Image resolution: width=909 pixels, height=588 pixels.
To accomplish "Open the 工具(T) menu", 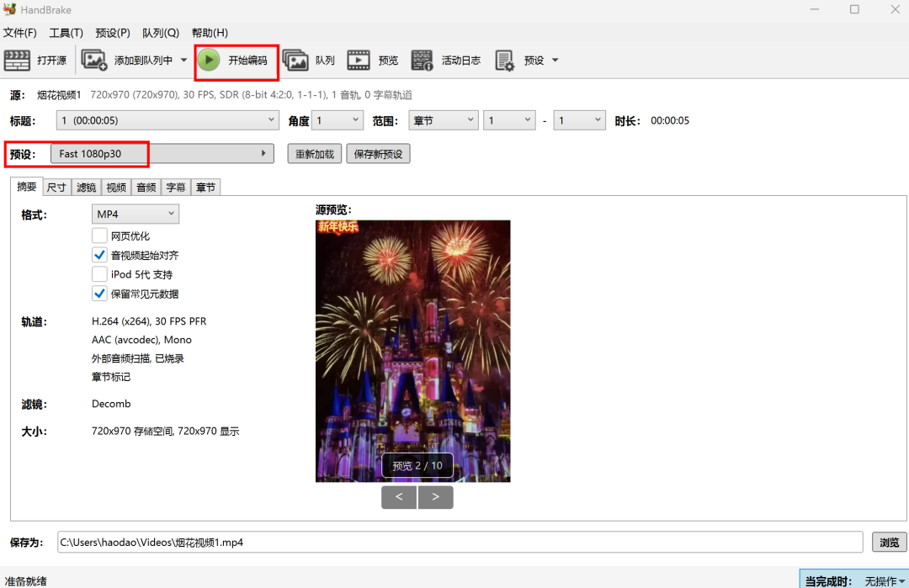I will (66, 33).
